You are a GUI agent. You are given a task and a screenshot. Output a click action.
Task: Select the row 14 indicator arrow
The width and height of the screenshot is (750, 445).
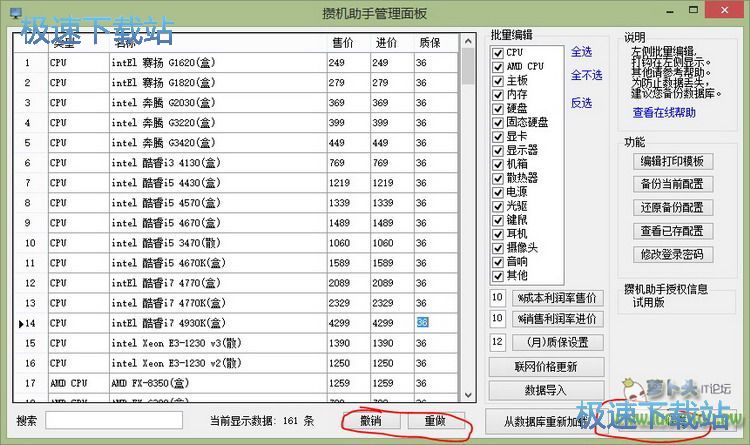(x=21, y=324)
